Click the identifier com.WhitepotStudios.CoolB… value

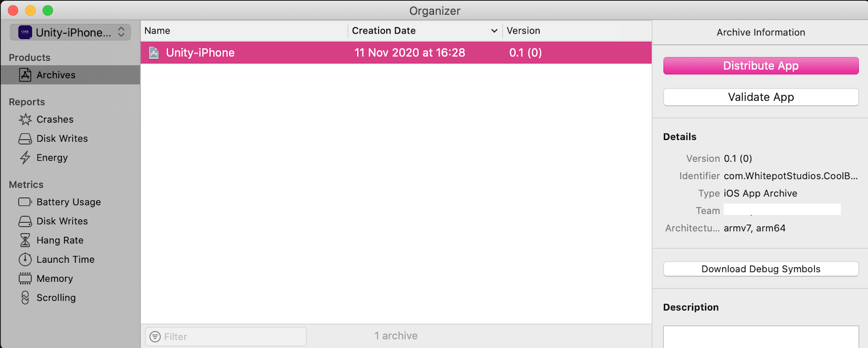pyautogui.click(x=790, y=176)
